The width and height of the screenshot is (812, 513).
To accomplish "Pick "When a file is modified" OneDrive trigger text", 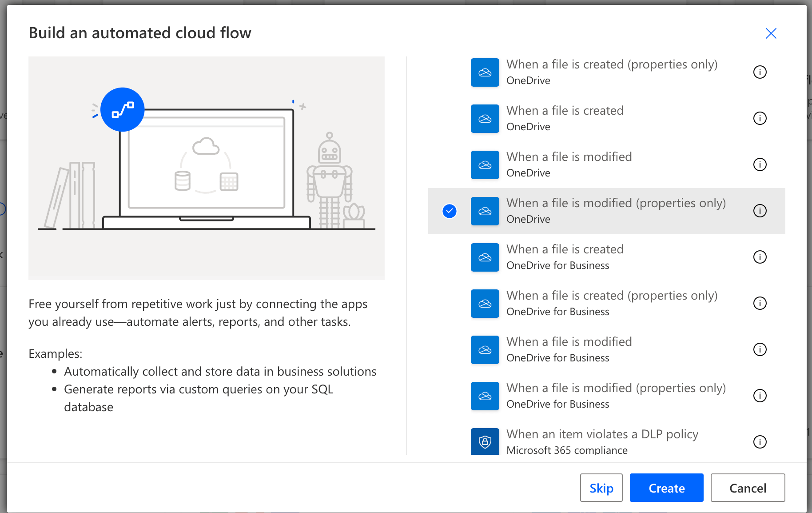I will (569, 157).
